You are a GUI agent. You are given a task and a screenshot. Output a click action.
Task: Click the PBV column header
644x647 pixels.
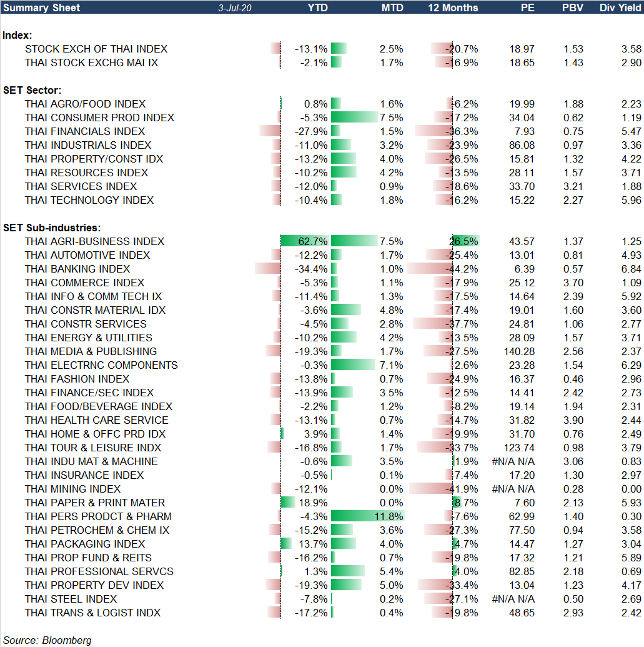point(573,8)
